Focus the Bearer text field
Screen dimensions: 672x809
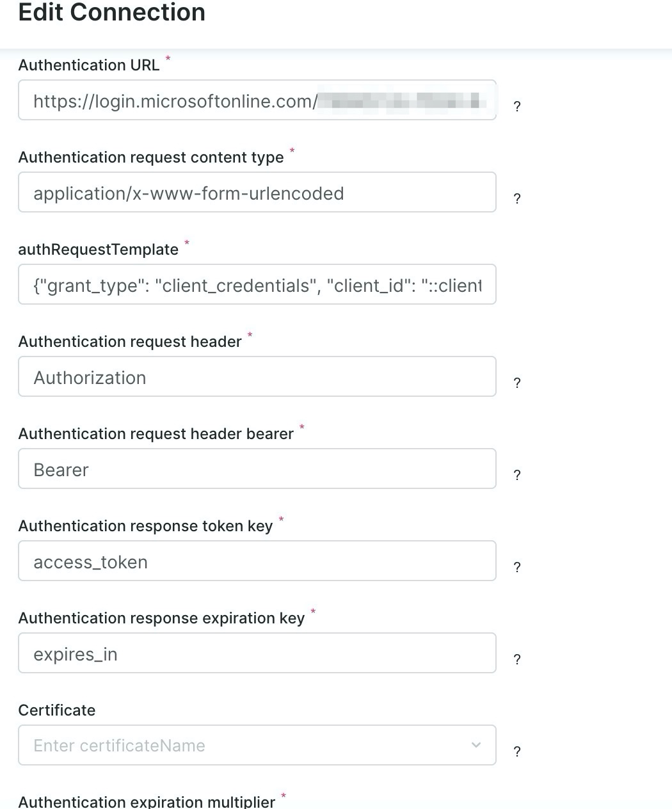[x=256, y=470]
